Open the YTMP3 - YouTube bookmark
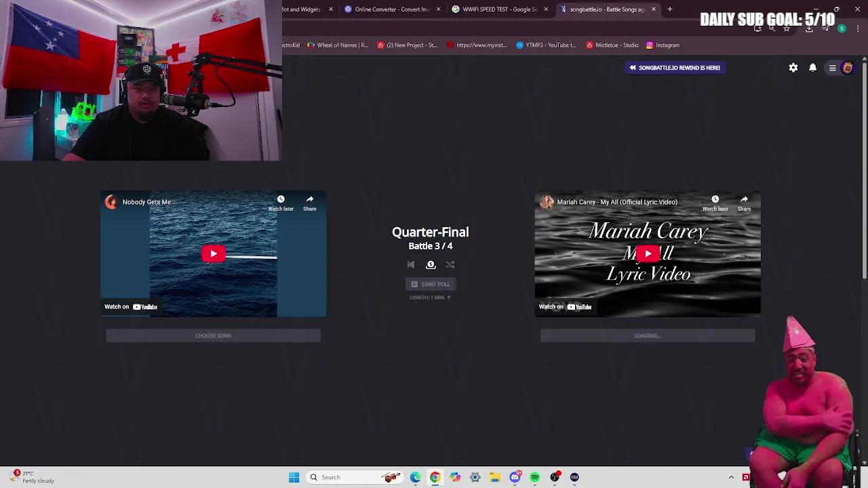868x488 pixels. point(547,45)
